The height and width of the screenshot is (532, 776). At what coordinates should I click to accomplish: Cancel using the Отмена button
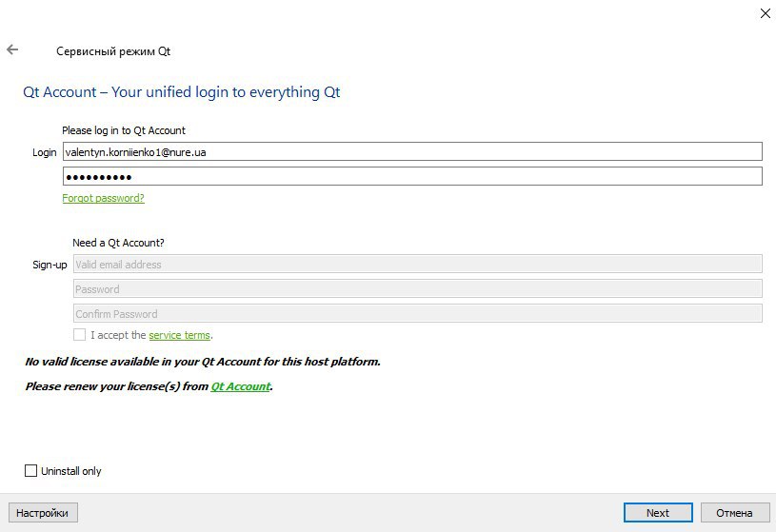pyautogui.click(x=734, y=513)
